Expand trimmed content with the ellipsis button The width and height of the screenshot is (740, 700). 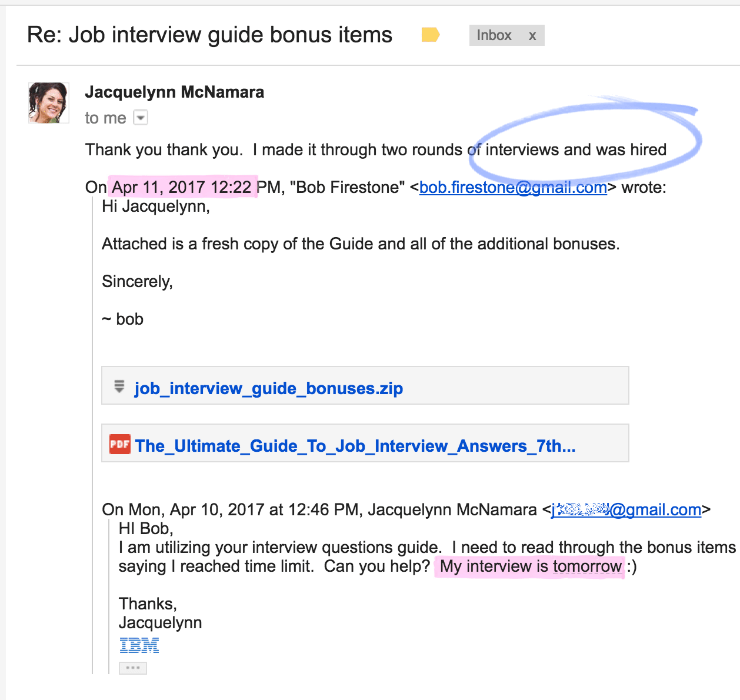point(133,668)
